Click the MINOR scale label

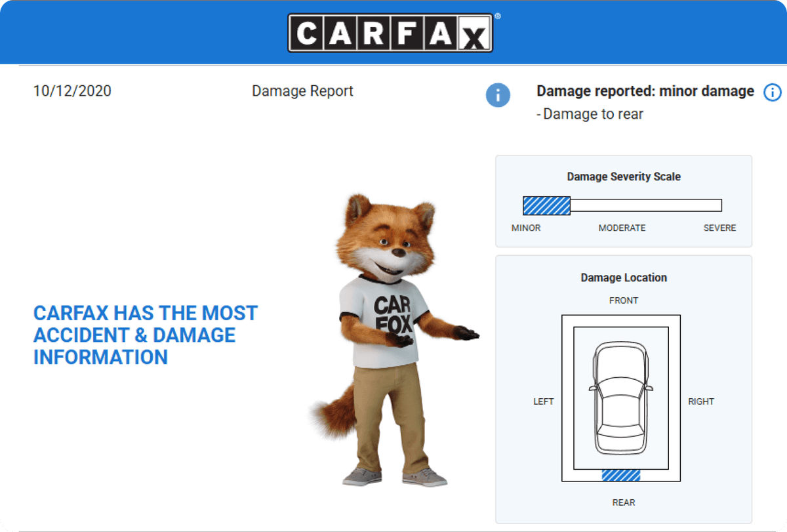tap(526, 228)
